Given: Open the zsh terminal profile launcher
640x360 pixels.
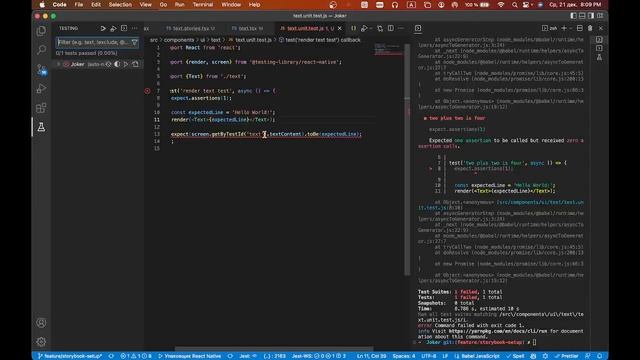Looking at the screenshot, I should (549, 28).
